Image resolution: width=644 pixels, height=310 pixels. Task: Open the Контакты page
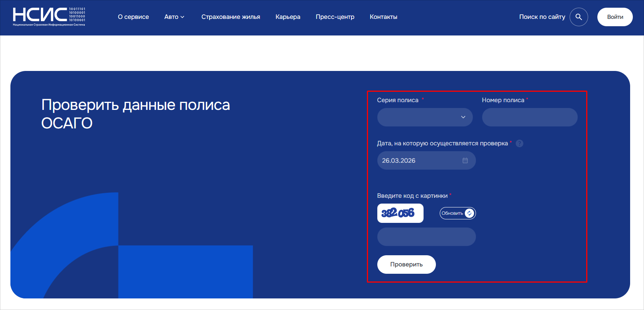coord(383,17)
